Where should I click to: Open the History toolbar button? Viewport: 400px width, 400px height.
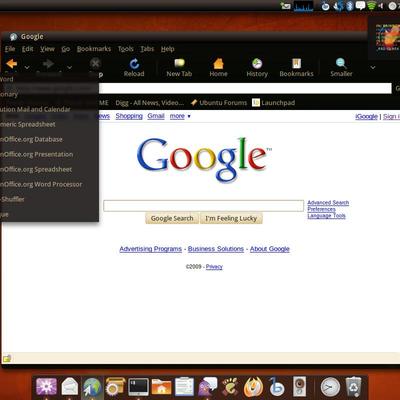[x=257, y=68]
